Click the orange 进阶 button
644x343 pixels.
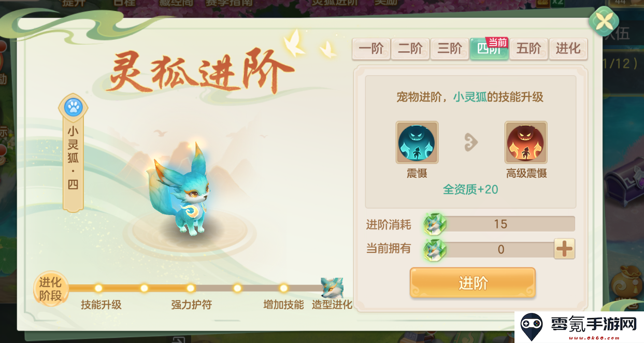(x=473, y=283)
